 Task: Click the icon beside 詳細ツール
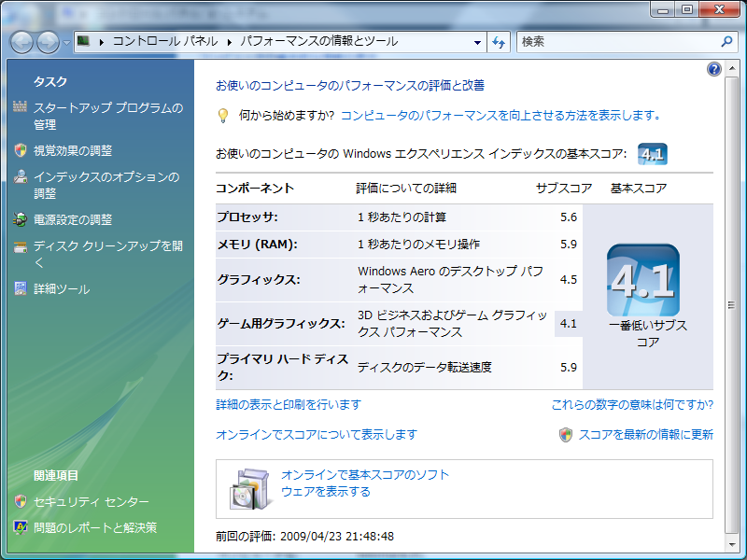click(20, 288)
